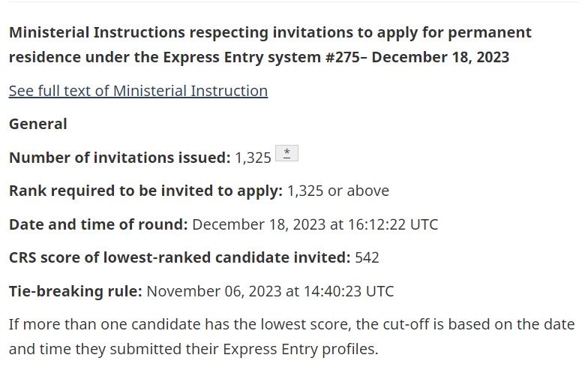Click "December 18, 2023" in the heading
Viewport: 588px width, 382px height.
click(441, 57)
